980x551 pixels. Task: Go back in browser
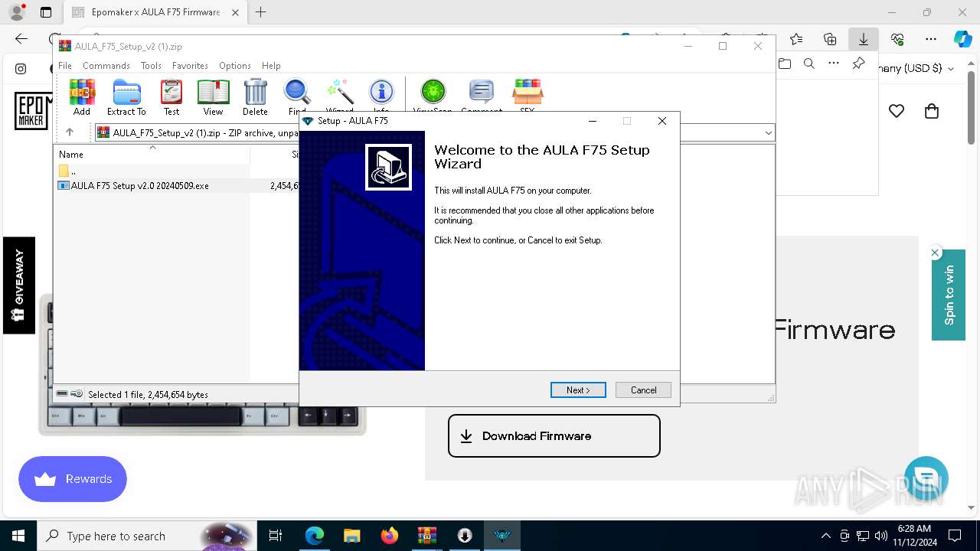coord(21,39)
